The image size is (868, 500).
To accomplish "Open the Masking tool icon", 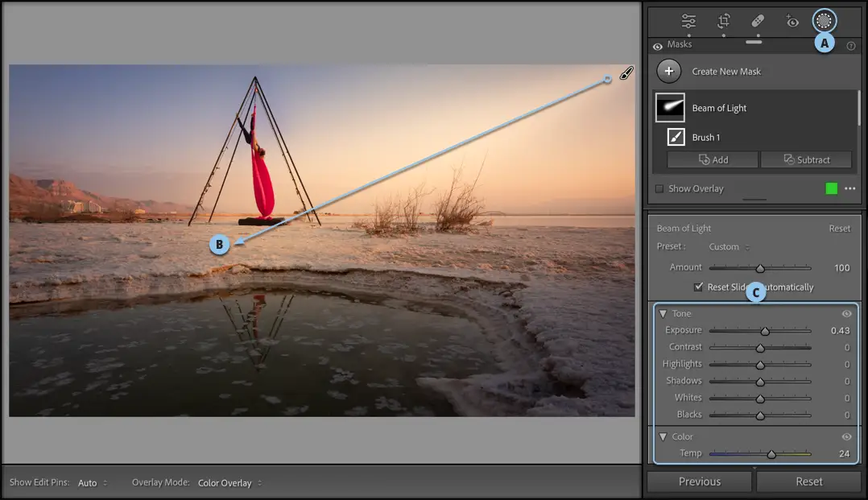I will click(x=823, y=21).
